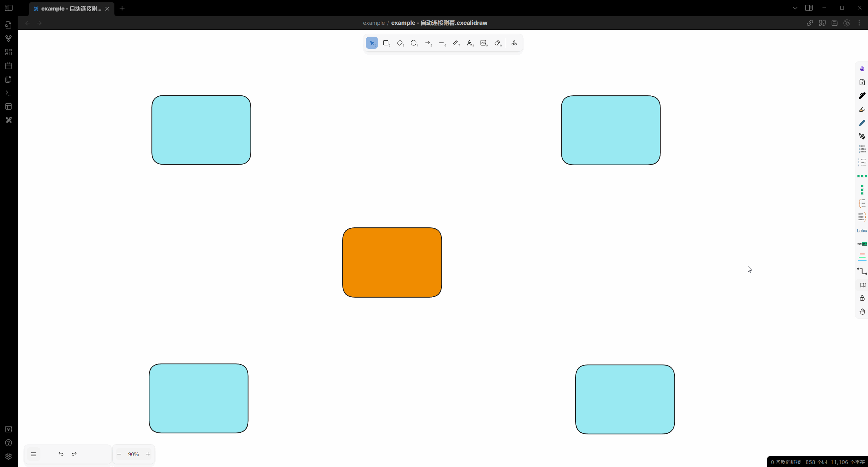
Task: Select the Ellipse tool
Action: (414, 43)
